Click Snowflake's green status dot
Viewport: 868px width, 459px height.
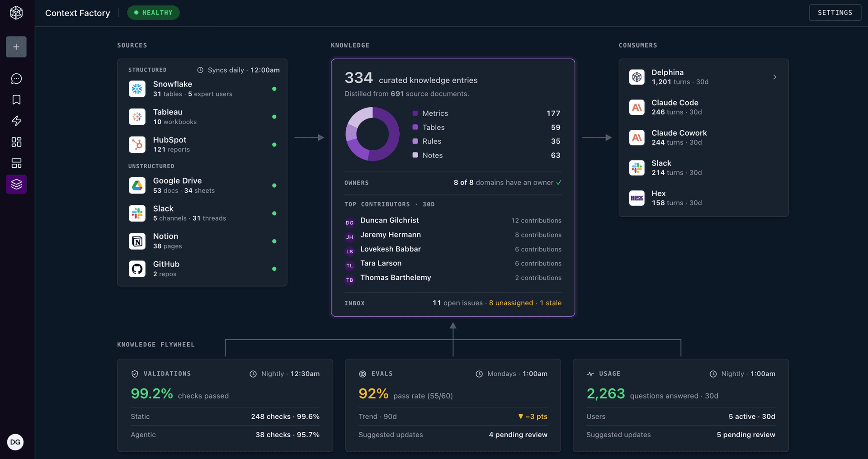click(274, 89)
